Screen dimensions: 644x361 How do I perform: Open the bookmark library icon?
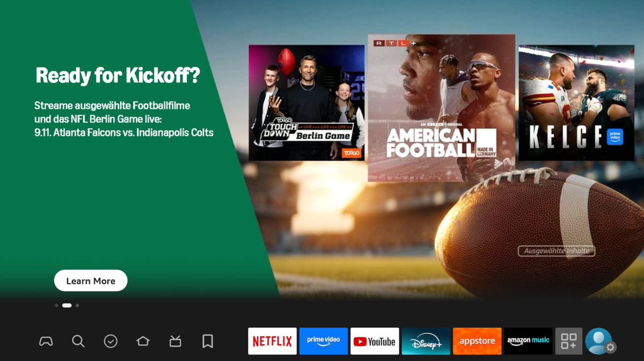click(208, 341)
